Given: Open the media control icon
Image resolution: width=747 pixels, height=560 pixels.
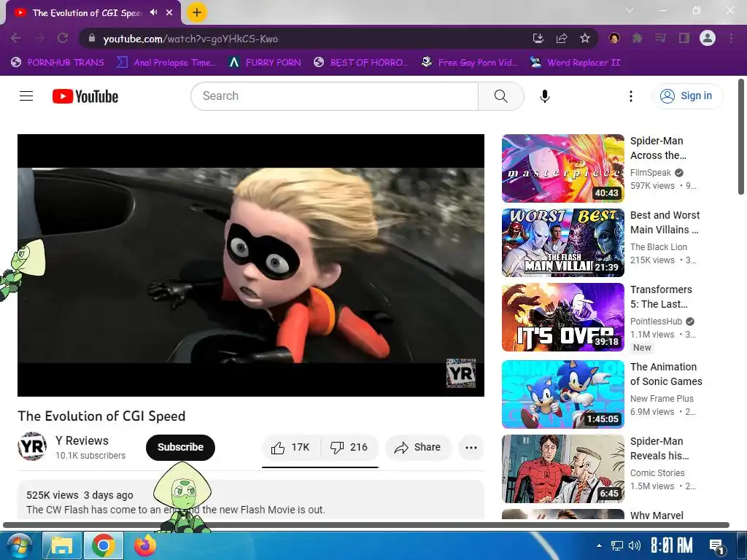Looking at the screenshot, I should (660, 38).
